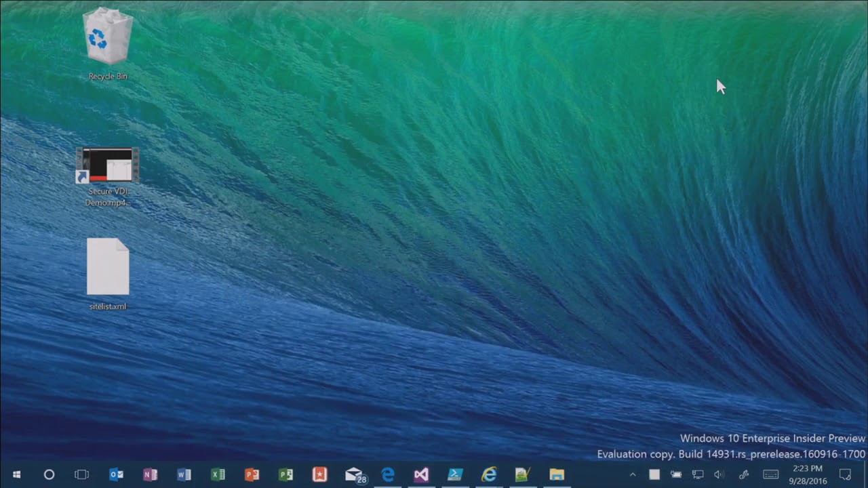The image size is (868, 488).
Task: Switch to Internet Explorer in taskbar
Action: point(489,474)
